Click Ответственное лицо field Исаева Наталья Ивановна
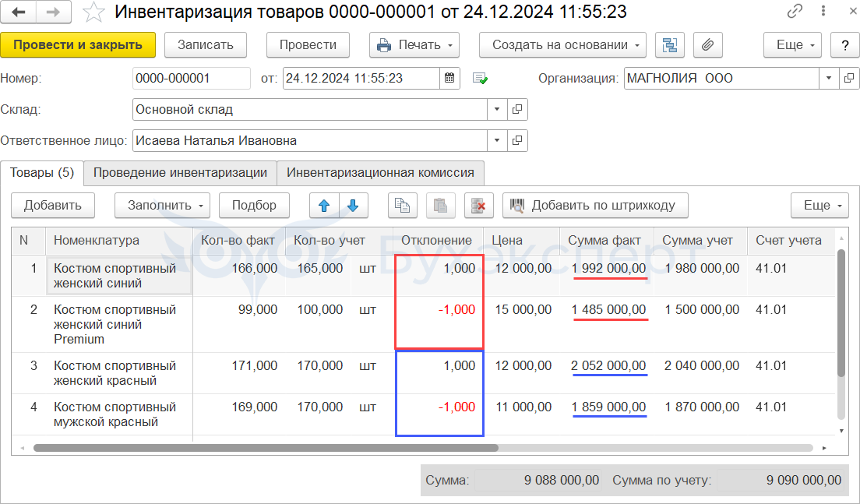This screenshot has height=504, width=860. tap(310, 141)
